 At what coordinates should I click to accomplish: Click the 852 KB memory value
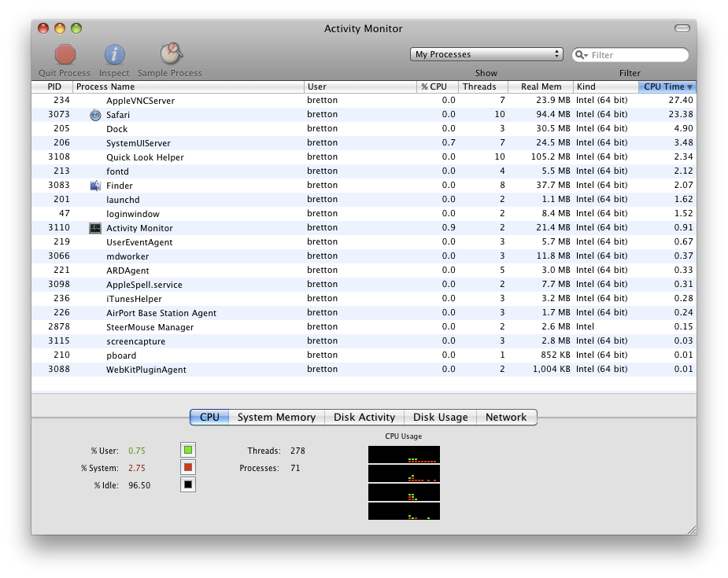556,355
